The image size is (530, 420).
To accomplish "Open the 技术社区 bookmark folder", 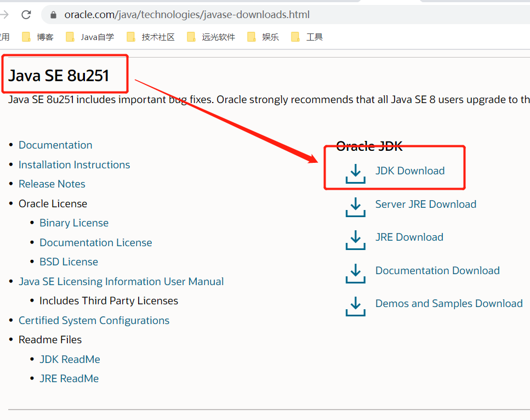I will (x=150, y=37).
